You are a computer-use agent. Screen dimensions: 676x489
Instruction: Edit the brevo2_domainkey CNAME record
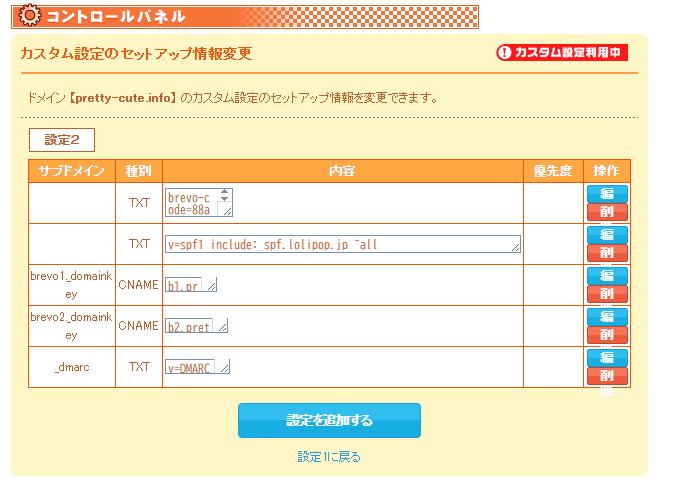[607, 317]
